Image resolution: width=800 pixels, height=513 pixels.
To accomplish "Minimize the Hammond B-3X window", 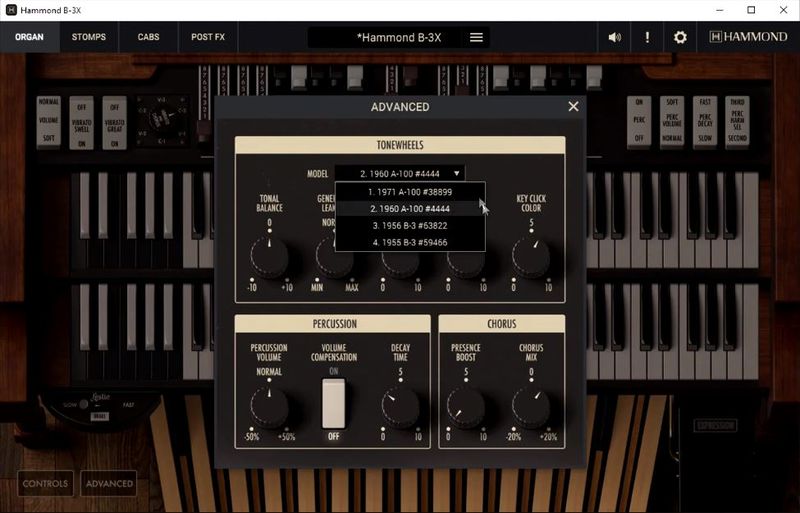I will point(720,10).
